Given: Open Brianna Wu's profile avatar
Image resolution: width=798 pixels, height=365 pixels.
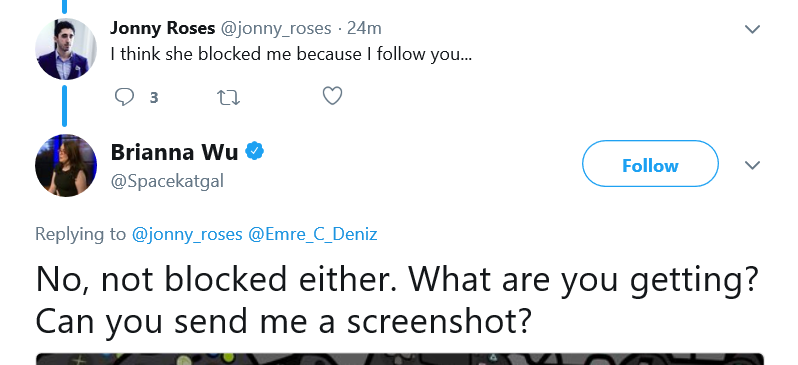Looking at the screenshot, I should coord(66,165).
